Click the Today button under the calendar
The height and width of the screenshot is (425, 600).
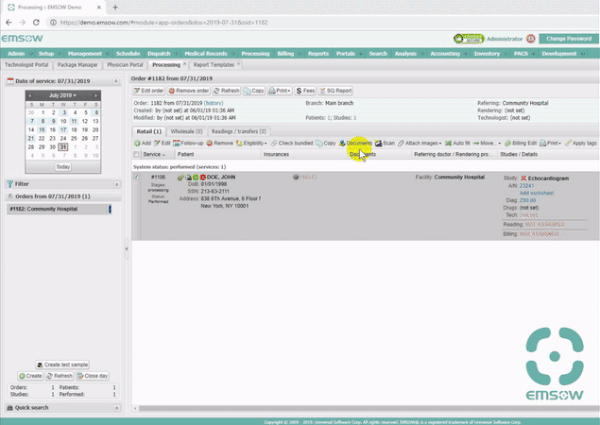point(63,167)
